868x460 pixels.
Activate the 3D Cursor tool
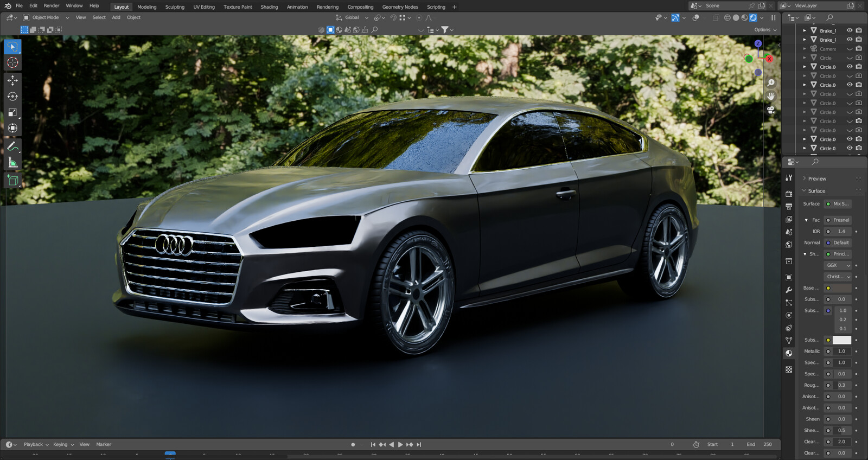[12, 62]
